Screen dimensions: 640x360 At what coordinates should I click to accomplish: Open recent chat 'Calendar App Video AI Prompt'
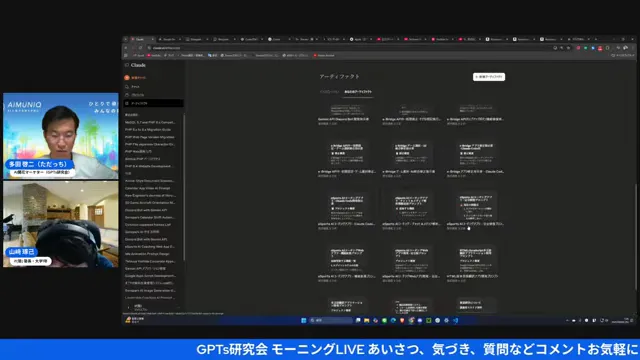click(147, 188)
